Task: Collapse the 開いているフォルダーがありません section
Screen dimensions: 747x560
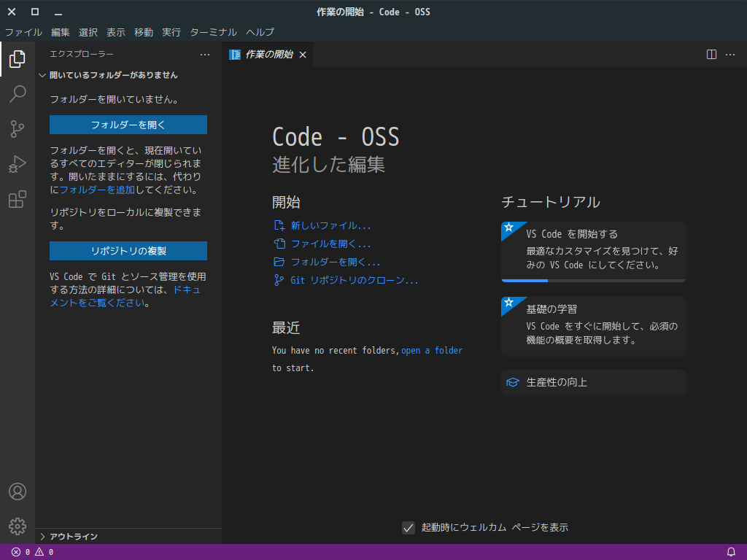Action: 42,75
